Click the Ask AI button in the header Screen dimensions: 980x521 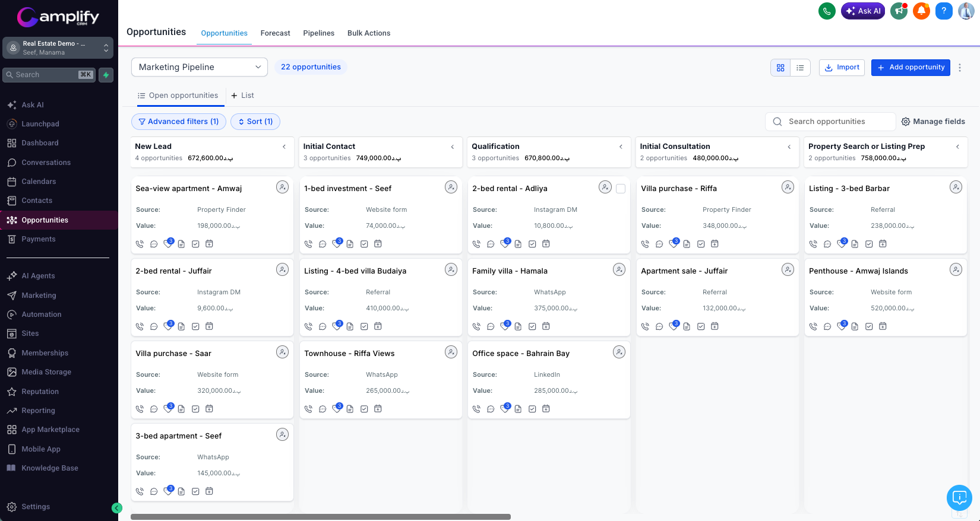(863, 11)
